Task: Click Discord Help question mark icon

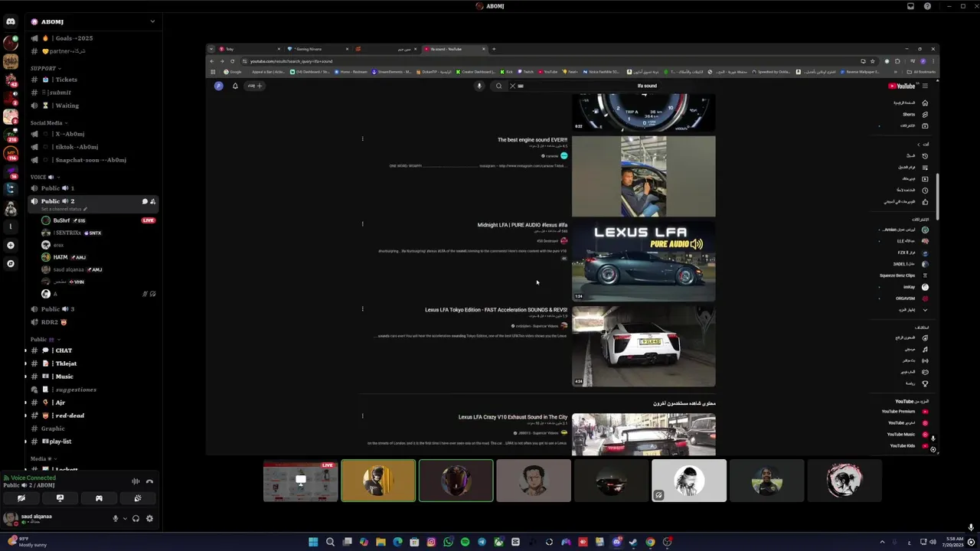Action: [927, 6]
